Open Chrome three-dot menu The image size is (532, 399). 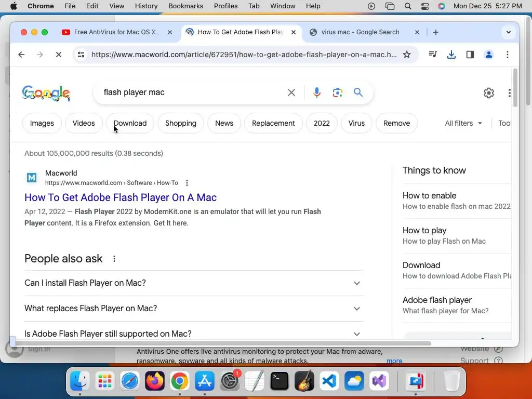tap(507, 55)
